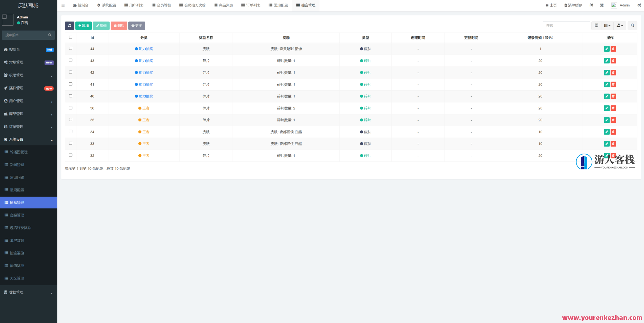Open the columns visibility dropdown
This screenshot has width=644, height=323.
coord(607,26)
